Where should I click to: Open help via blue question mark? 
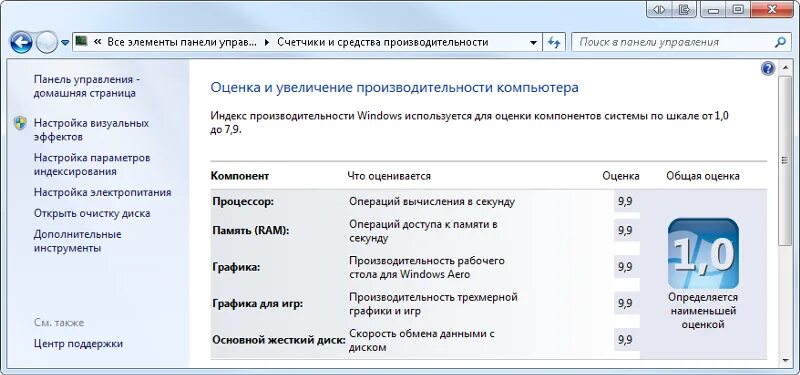[768, 69]
